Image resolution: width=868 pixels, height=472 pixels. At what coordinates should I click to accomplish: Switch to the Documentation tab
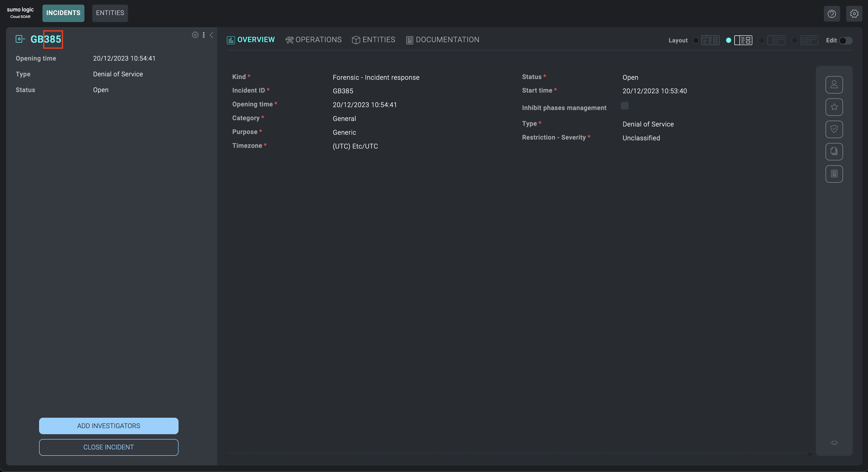[442, 40]
